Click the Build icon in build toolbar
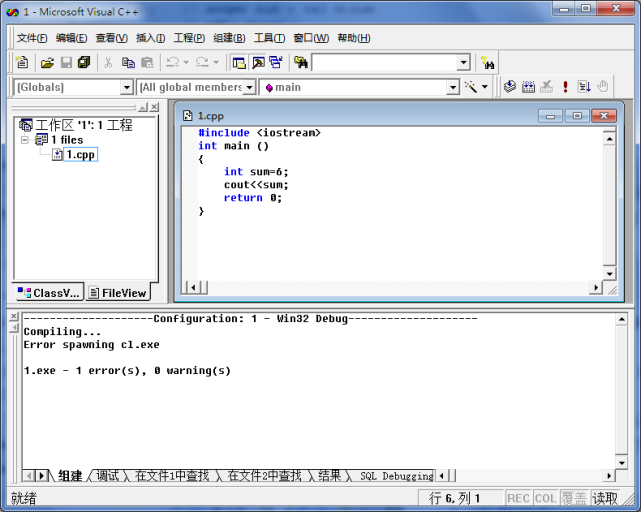 pyautogui.click(x=528, y=87)
